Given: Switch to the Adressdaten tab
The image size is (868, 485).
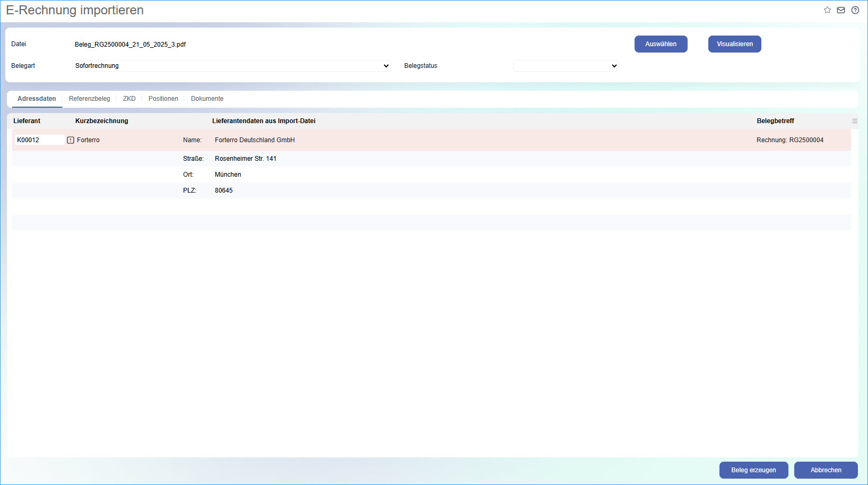Looking at the screenshot, I should pos(37,99).
